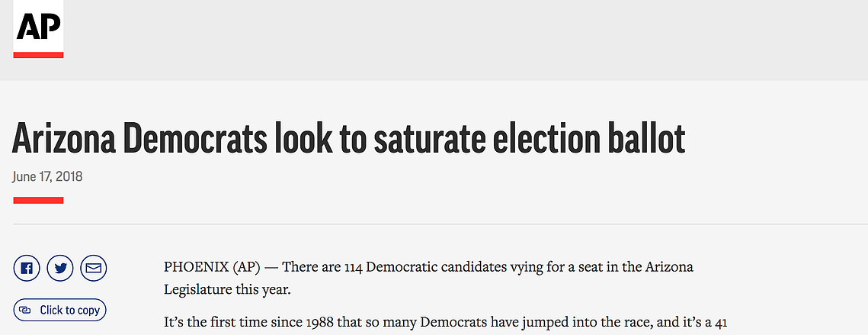This screenshot has width=868, height=335.
Task: Click the red accent bar below the date
Action: click(38, 200)
